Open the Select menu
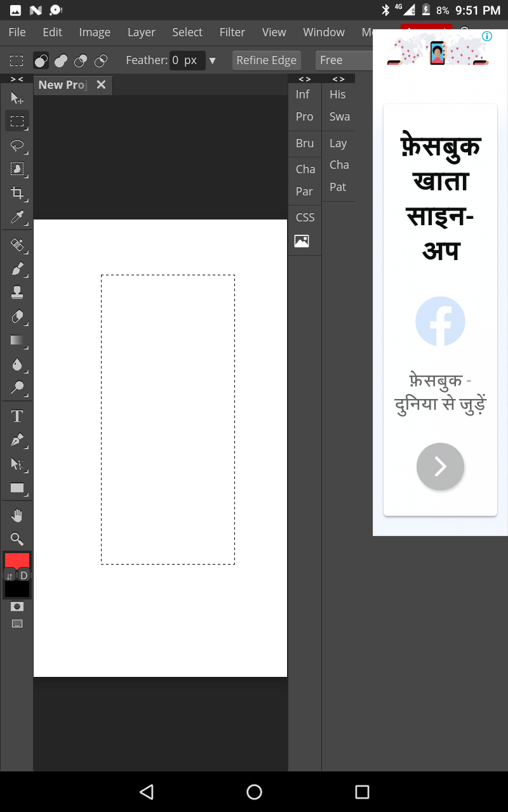Screen dimensions: 508x812 tap(187, 32)
